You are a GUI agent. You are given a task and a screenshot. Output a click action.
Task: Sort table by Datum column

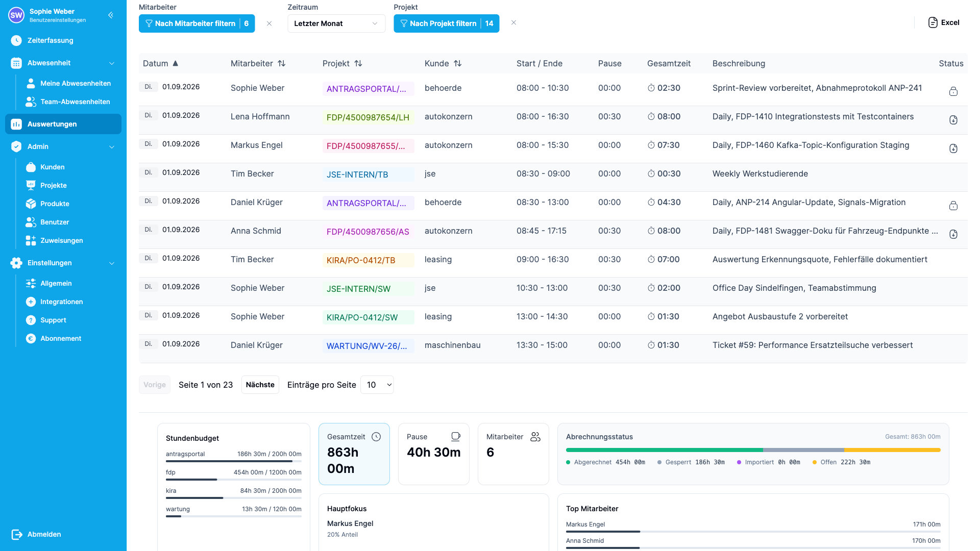click(160, 63)
